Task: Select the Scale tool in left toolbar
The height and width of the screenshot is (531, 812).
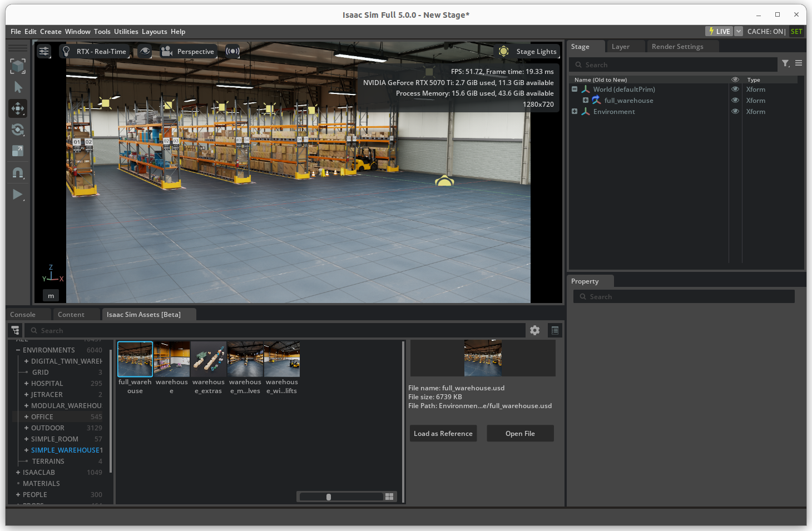Action: [x=18, y=151]
